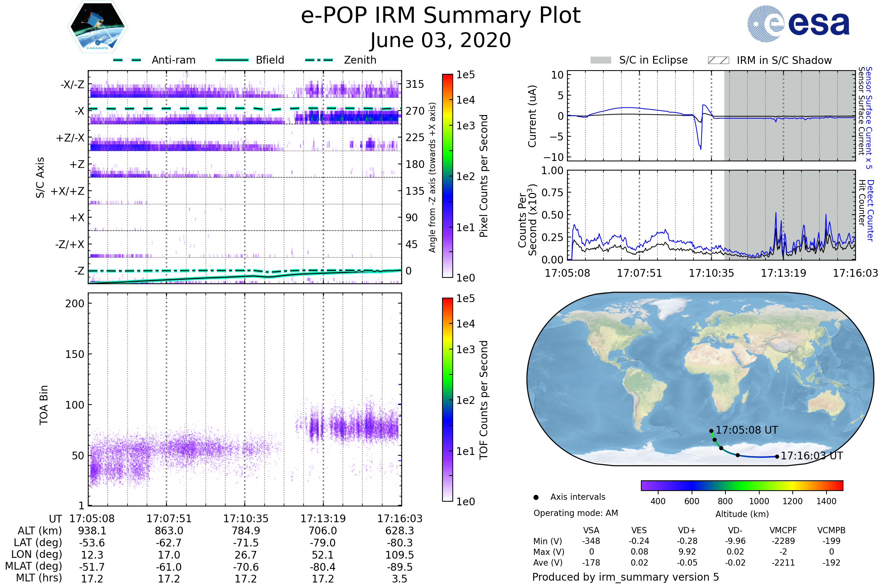Screen dimensions: 882x588
Task: Click the Operating mode: AM text
Action: (x=576, y=513)
